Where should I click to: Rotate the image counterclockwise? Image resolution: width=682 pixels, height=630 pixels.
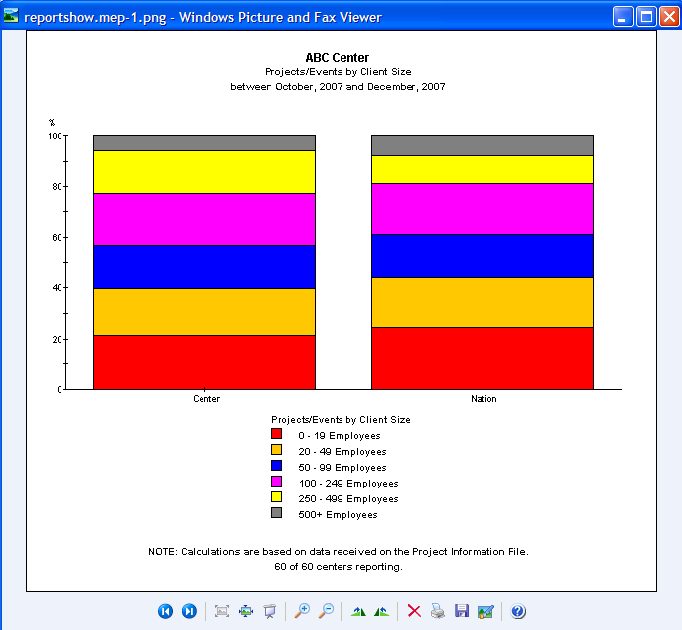pyautogui.click(x=381, y=611)
